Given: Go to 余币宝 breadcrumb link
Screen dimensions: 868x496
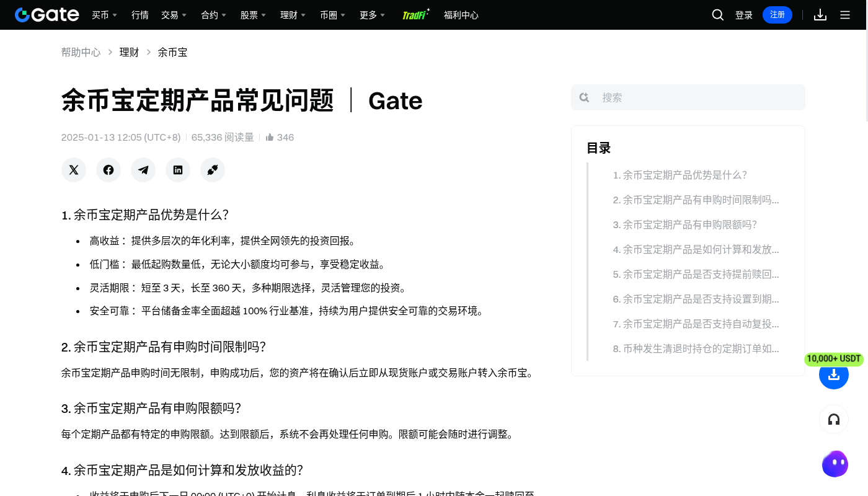Looking at the screenshot, I should click(172, 52).
